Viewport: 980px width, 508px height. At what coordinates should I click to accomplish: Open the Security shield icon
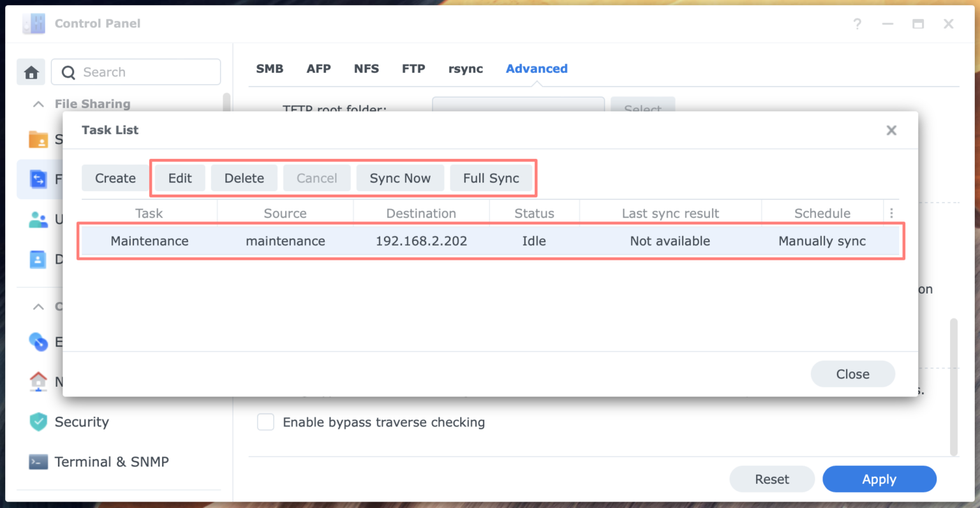point(38,422)
